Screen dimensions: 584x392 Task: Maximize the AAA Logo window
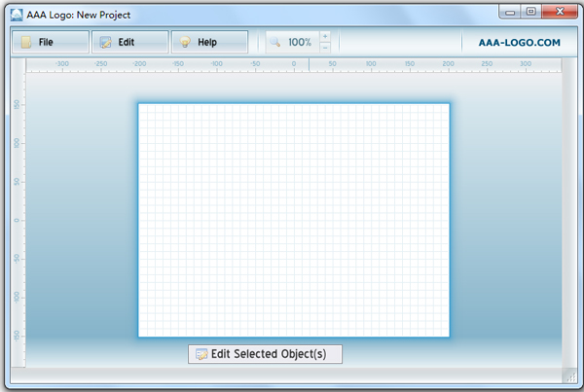[x=531, y=12]
